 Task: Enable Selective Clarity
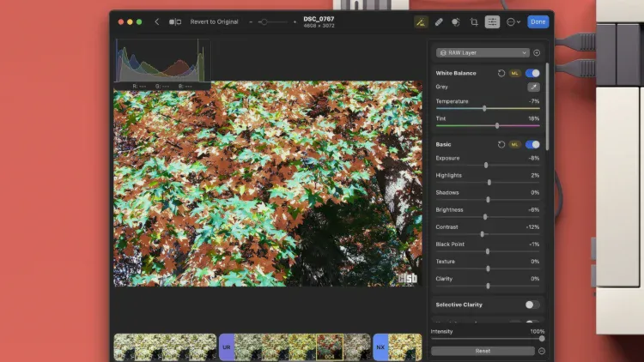pos(532,305)
